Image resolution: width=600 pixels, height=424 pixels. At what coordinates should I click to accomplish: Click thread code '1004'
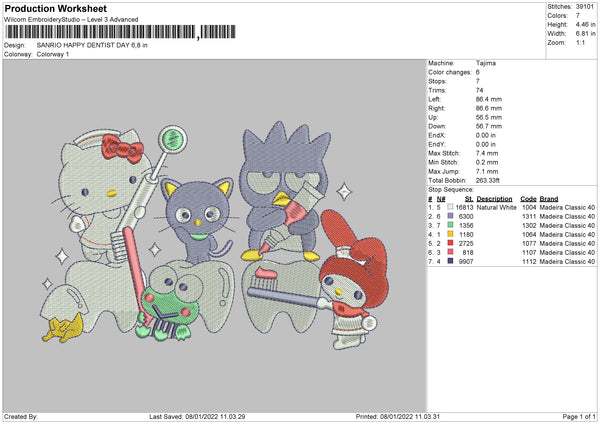(529, 207)
